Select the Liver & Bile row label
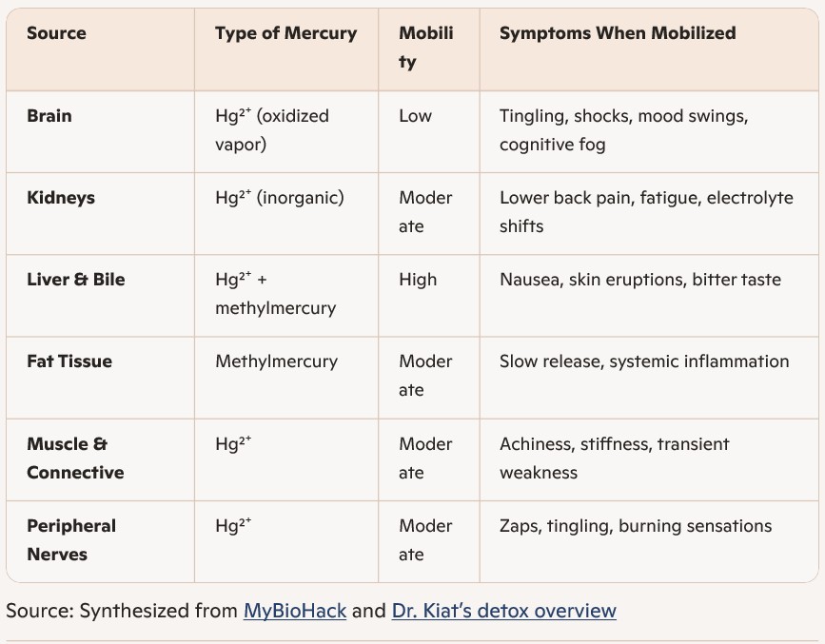This screenshot has width=825, height=644. click(x=76, y=280)
